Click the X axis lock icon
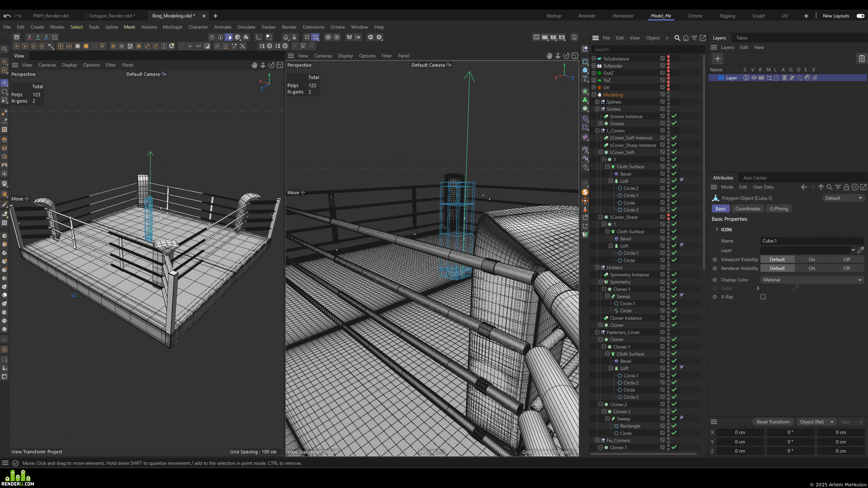 [29, 37]
